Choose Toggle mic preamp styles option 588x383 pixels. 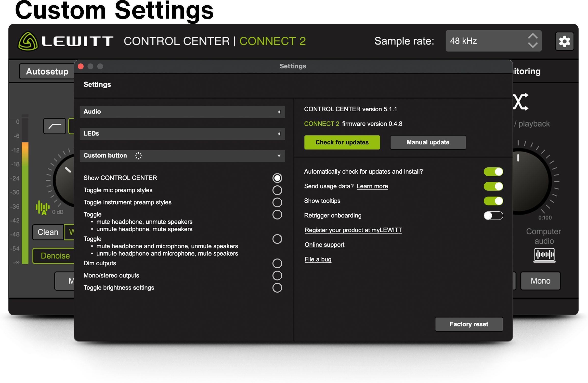[277, 190]
